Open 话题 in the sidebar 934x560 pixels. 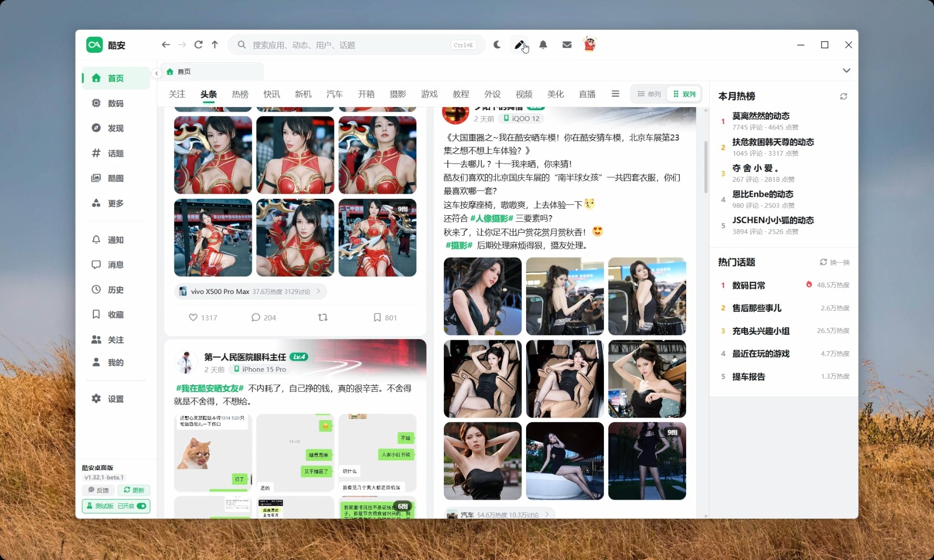click(116, 153)
